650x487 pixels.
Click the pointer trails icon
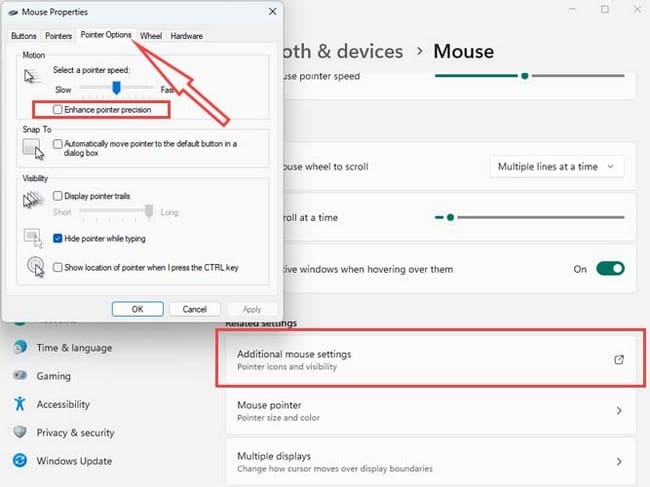click(x=33, y=201)
